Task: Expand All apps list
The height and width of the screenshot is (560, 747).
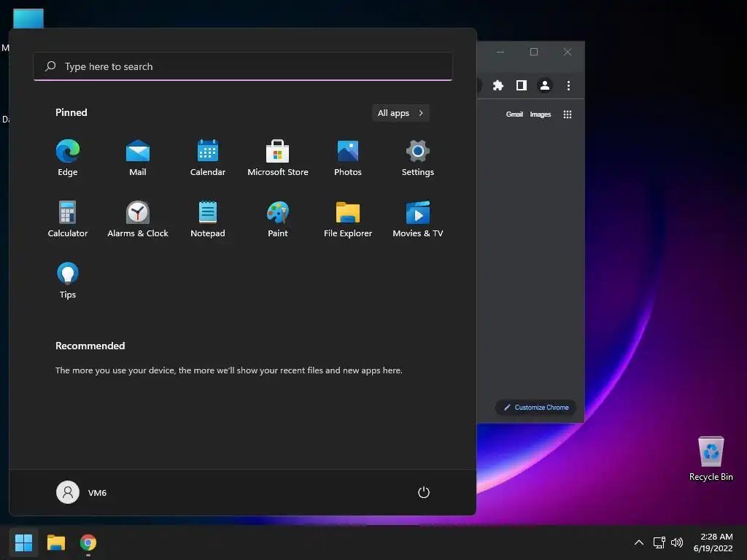Action: click(x=400, y=113)
